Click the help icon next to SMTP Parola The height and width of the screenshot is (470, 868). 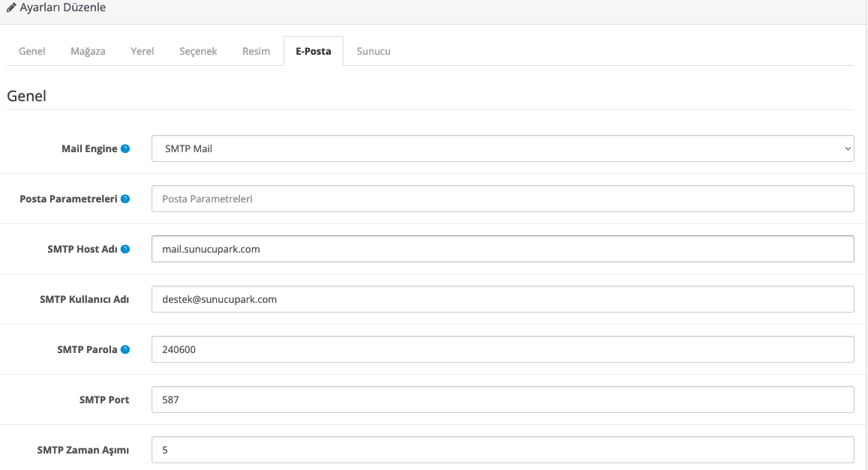pos(125,349)
